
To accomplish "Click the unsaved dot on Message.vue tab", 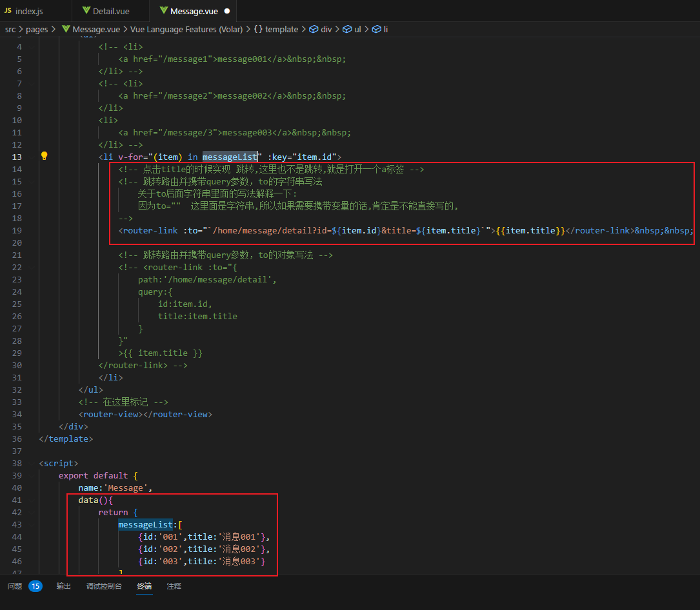I will tap(227, 11).
